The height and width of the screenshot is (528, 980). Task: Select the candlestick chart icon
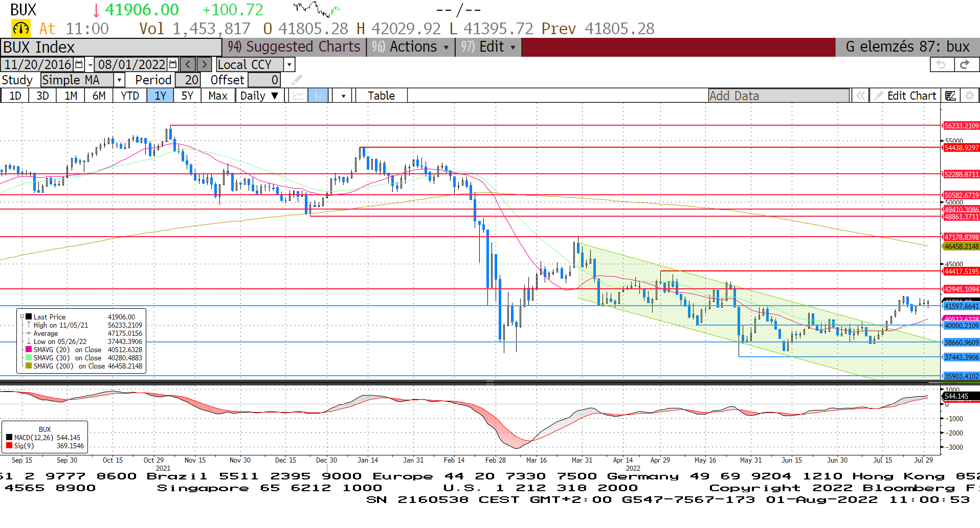(x=318, y=96)
